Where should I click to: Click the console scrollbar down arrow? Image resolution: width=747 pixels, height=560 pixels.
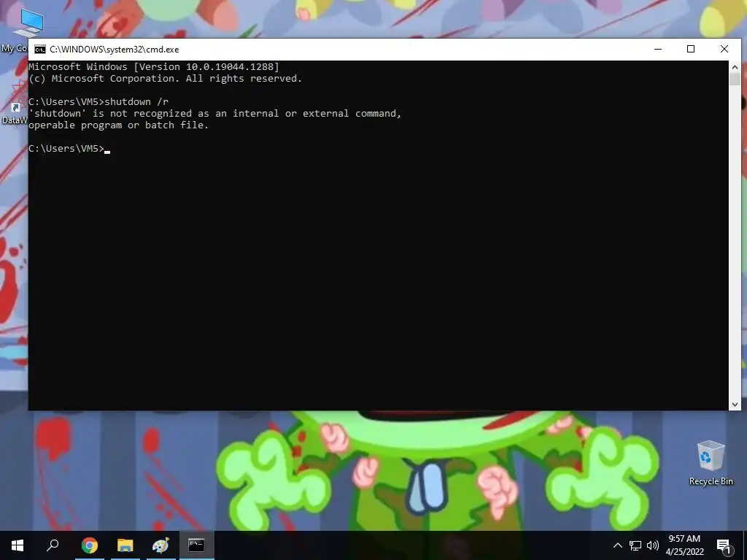tap(735, 404)
